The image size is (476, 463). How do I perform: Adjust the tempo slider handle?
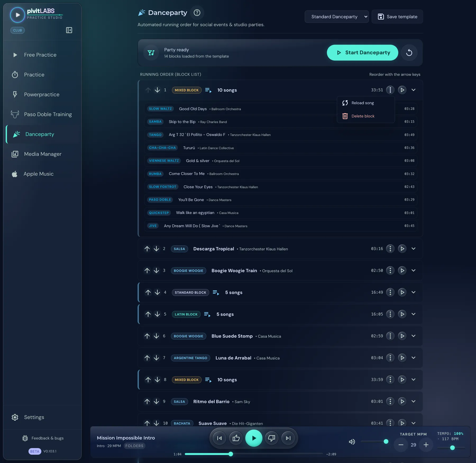(452, 448)
